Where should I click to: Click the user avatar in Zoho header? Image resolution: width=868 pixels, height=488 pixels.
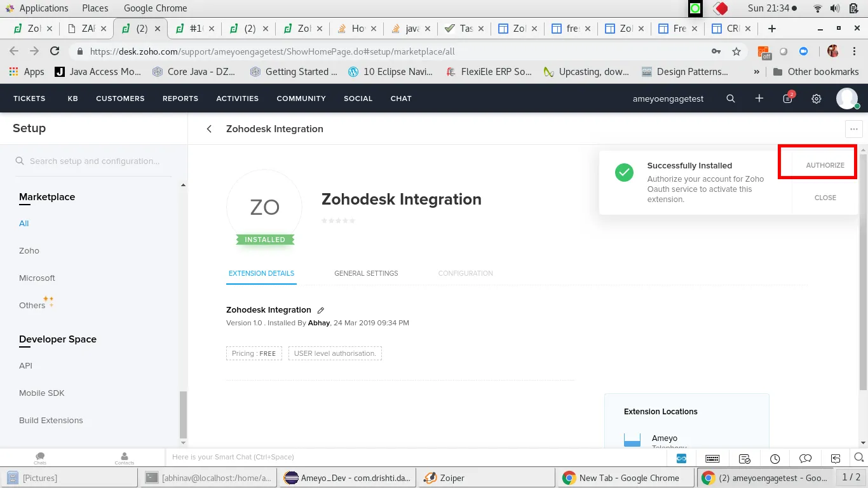(x=847, y=98)
